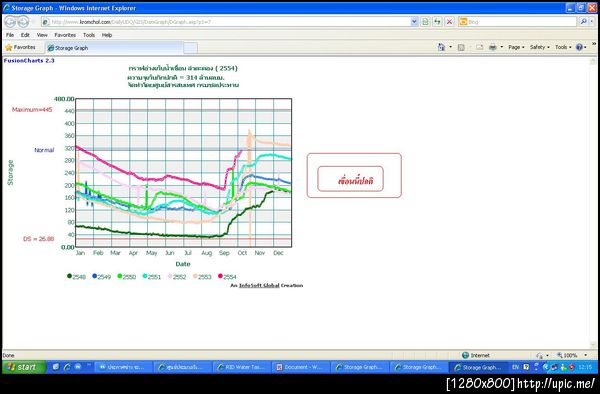
Task: Click inside the address bar URL field
Action: coord(230,22)
